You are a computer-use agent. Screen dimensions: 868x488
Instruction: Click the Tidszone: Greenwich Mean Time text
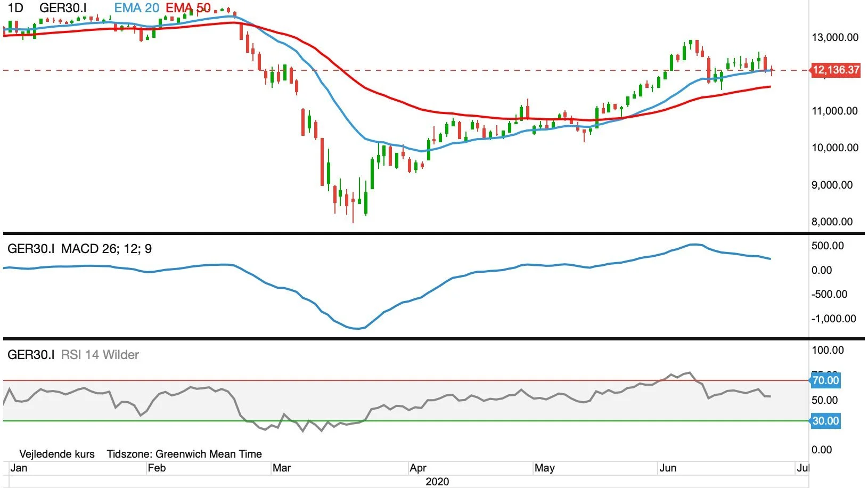coord(184,454)
